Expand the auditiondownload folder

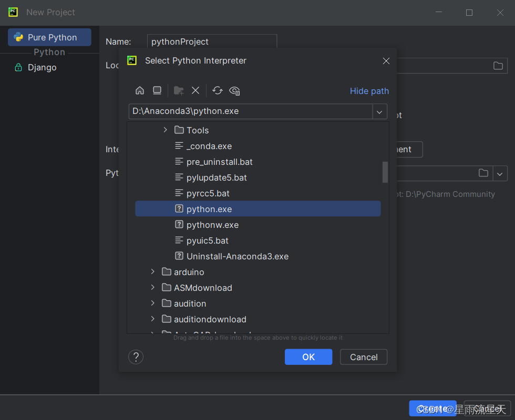[x=153, y=319]
